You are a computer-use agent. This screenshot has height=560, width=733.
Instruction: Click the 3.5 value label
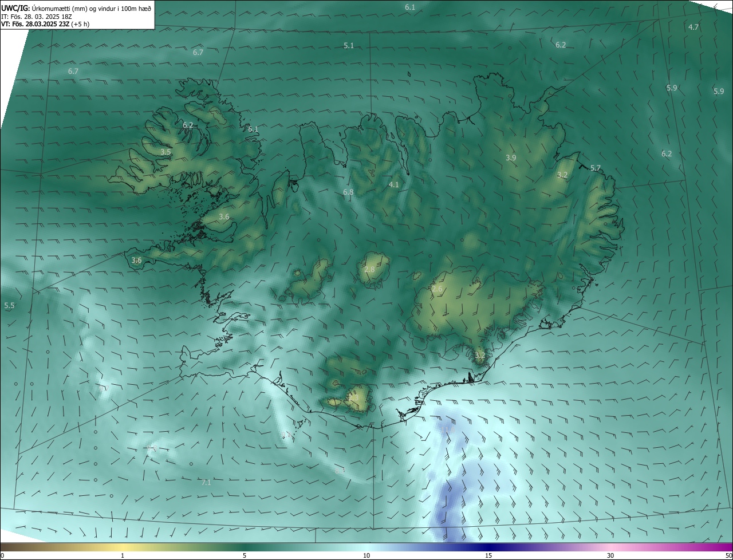(x=165, y=152)
